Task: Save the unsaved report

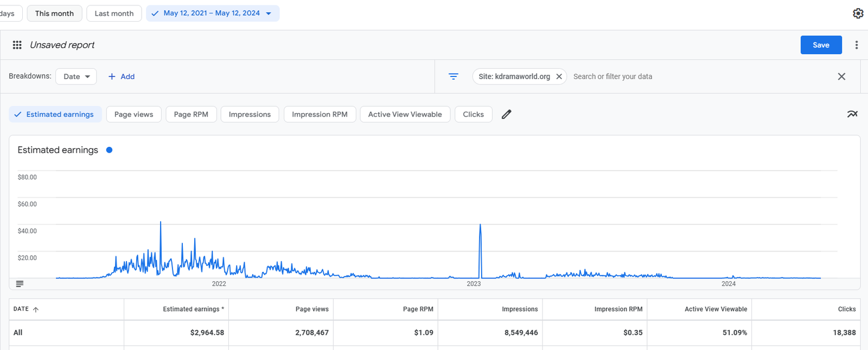Action: point(821,45)
